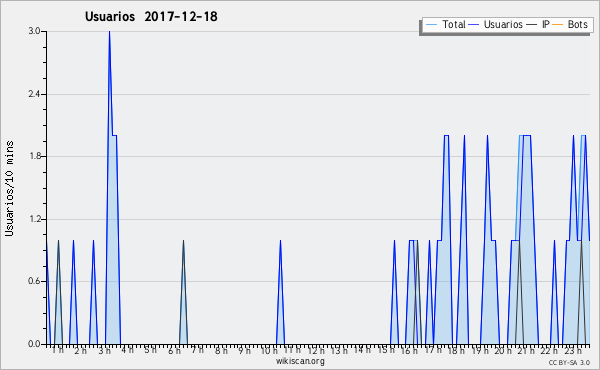Screen dimensions: 600x370
Task: Click the 3.0 y-axis value label
Action: [34, 31]
